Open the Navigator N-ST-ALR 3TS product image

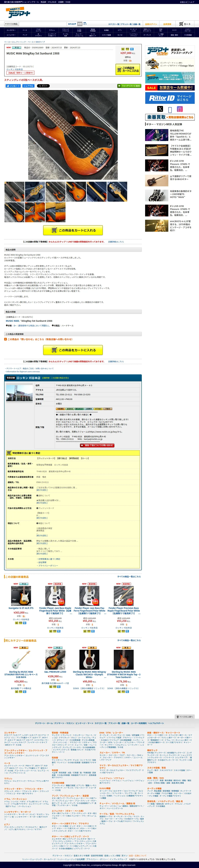(x=21, y=596)
